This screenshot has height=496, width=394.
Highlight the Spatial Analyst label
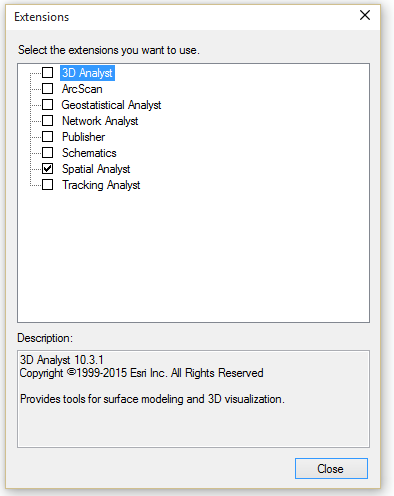pyautogui.click(x=96, y=169)
